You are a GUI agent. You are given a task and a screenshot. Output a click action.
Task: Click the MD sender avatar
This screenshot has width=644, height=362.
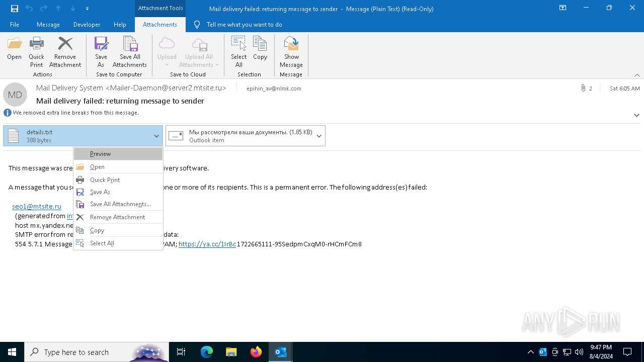pyautogui.click(x=15, y=95)
